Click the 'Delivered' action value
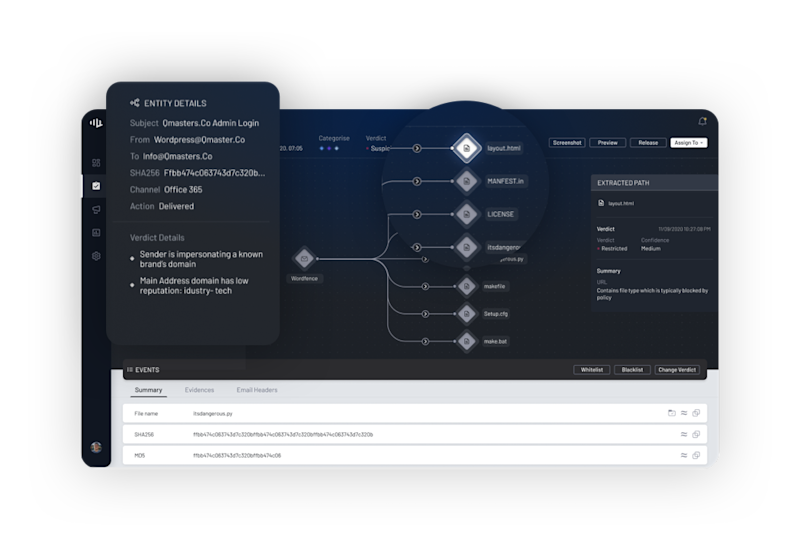 [176, 206]
